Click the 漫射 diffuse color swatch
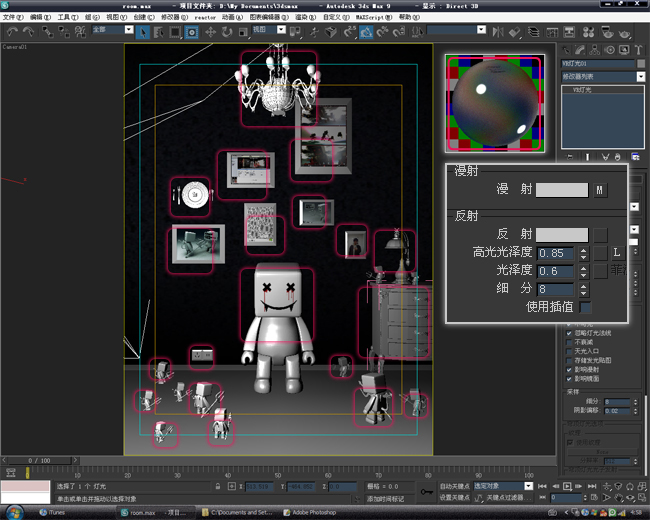The height and width of the screenshot is (520, 650). [x=562, y=190]
